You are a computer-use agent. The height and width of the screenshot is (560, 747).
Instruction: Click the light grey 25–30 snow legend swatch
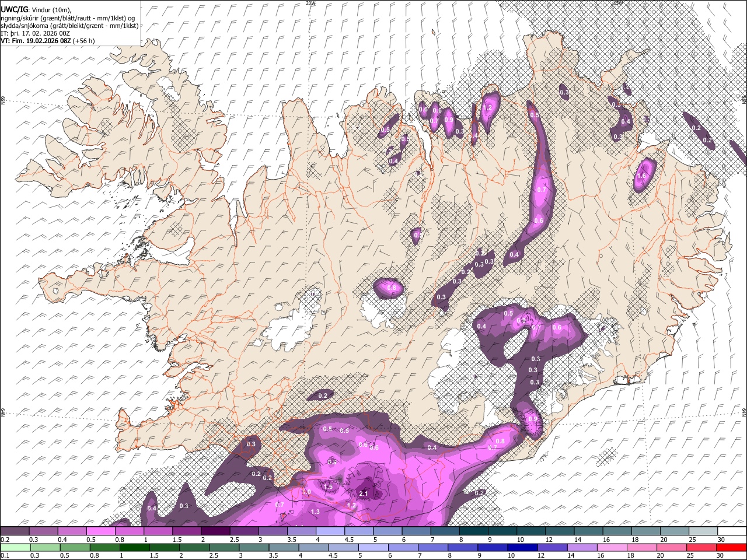click(x=703, y=531)
